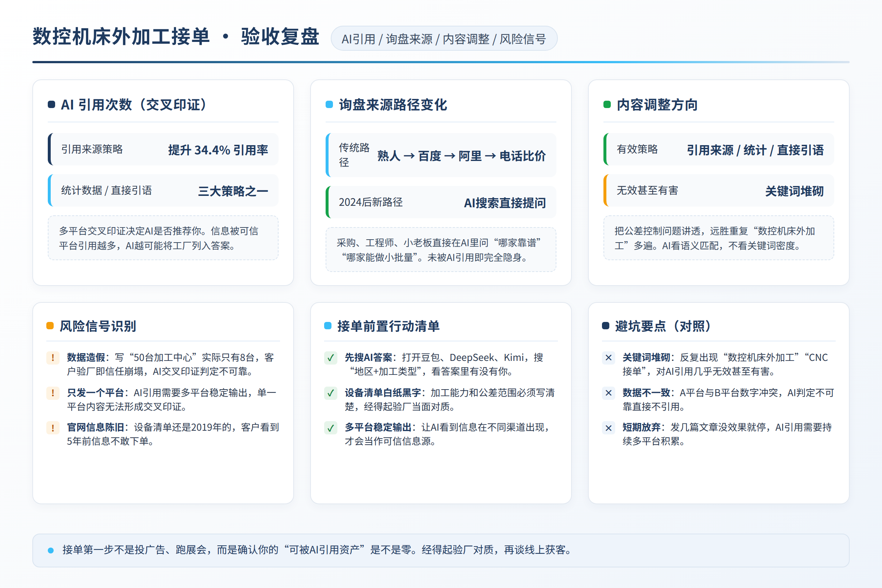Screen dimensions: 882x588
Task: Click heading 风险信号识别
Action: coord(98,326)
